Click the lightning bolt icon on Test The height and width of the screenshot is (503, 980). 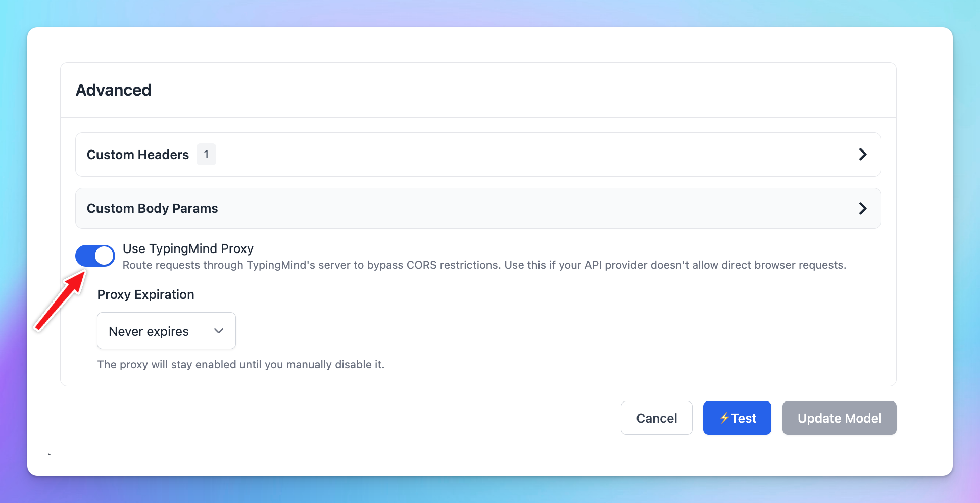[724, 418]
